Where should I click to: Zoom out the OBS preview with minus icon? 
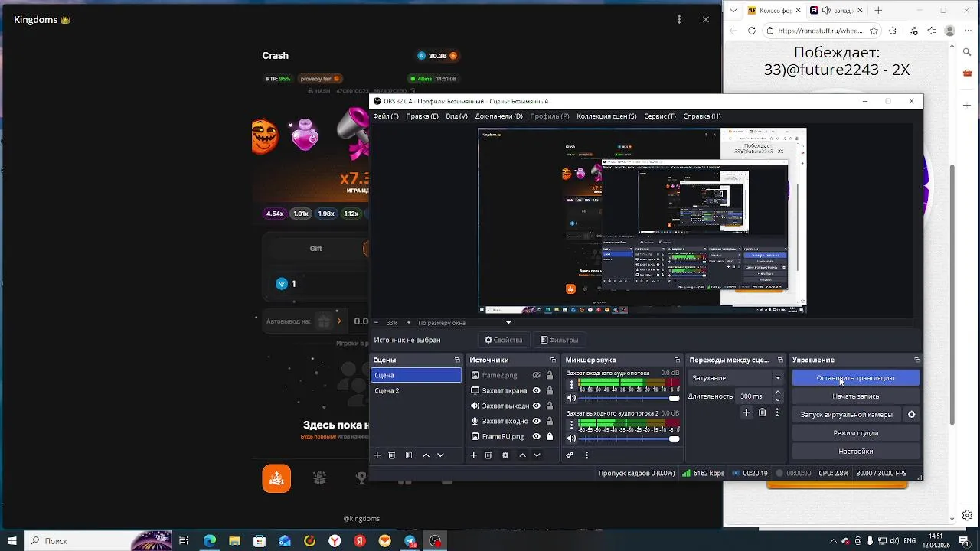pyautogui.click(x=376, y=323)
